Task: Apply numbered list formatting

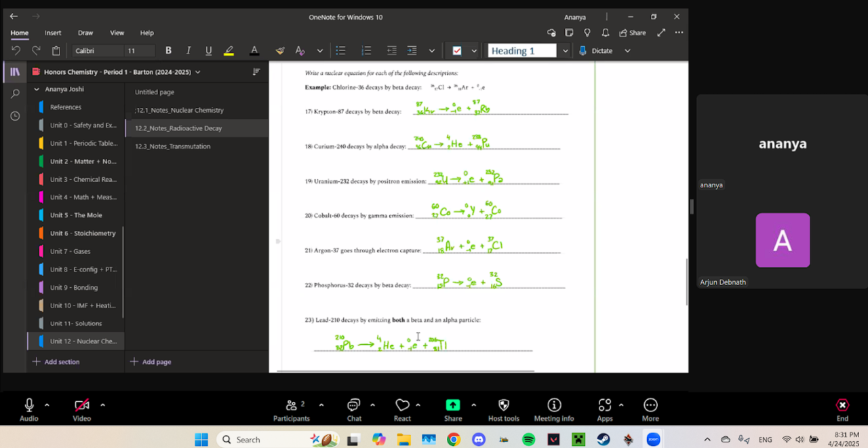Action: 366,51
